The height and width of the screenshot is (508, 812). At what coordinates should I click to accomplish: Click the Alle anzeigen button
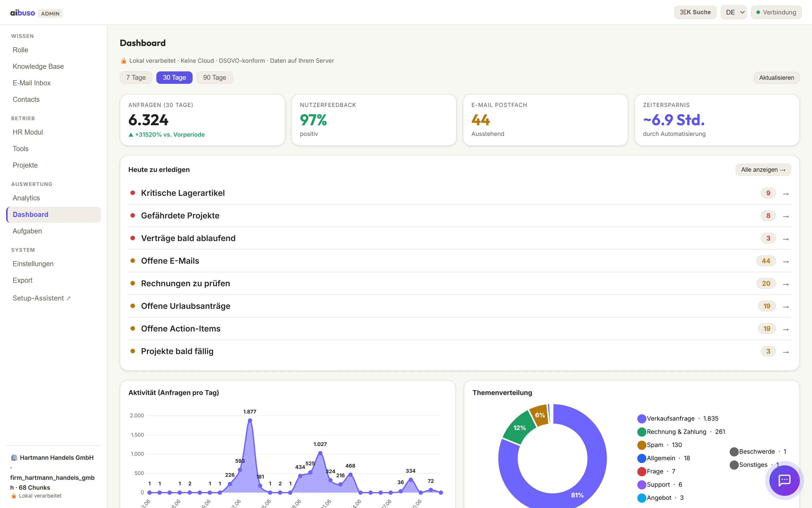(x=763, y=170)
